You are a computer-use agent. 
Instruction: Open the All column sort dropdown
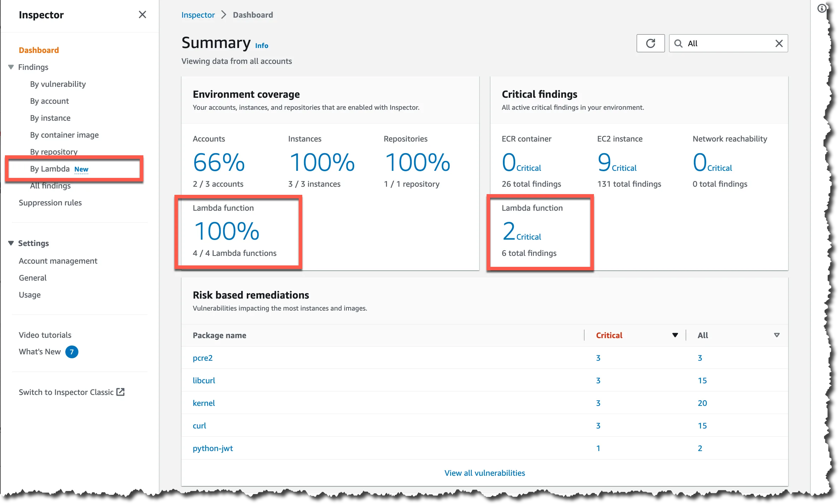[776, 335]
